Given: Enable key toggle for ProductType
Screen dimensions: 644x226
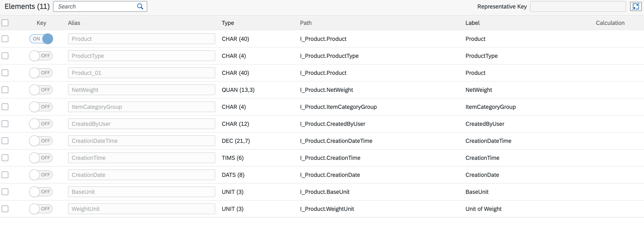Looking at the screenshot, I should [41, 56].
